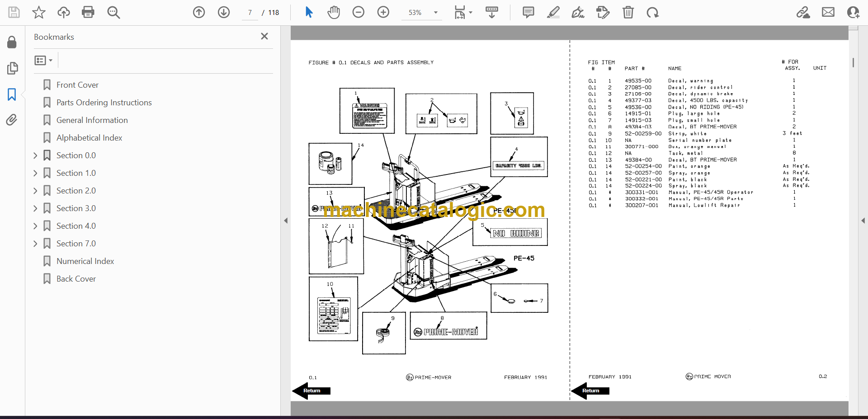868x419 pixels.
Task: Jump to the Back Cover bookmark
Action: click(76, 279)
